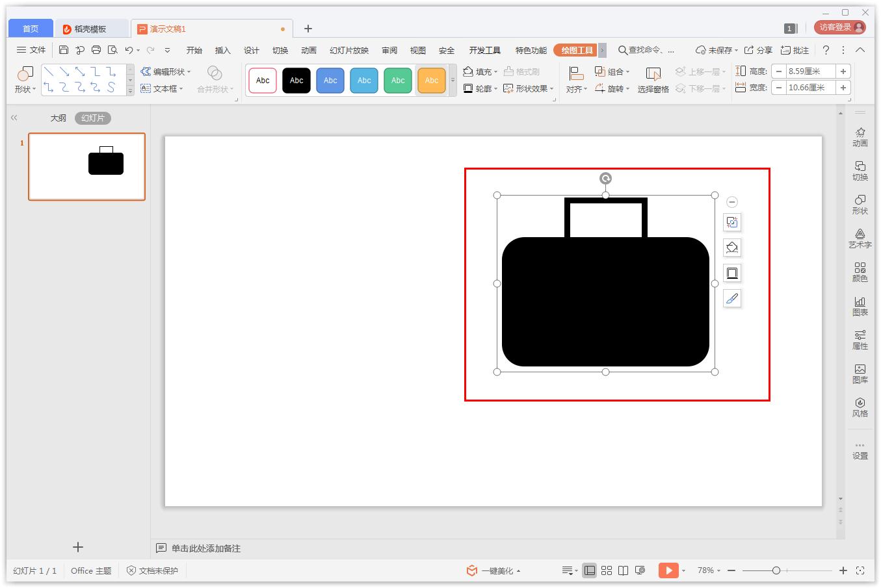Click the save icon in quick toolbar
881x588 pixels.
tap(63, 50)
